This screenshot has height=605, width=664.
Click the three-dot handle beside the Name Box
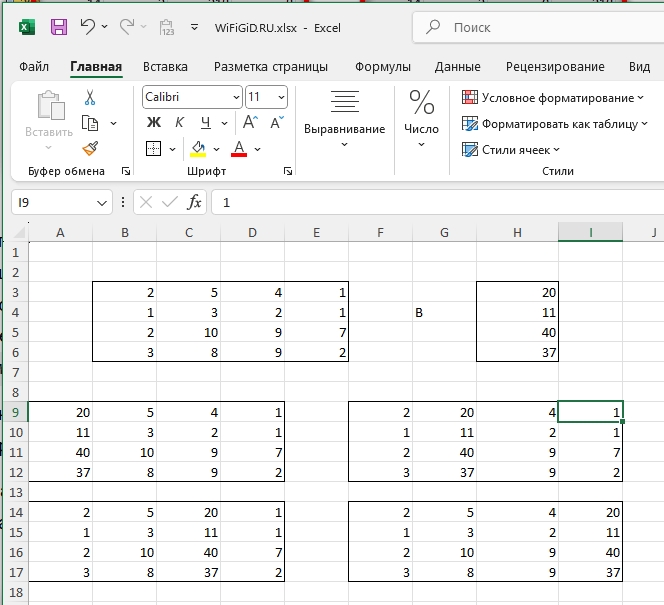[123, 202]
